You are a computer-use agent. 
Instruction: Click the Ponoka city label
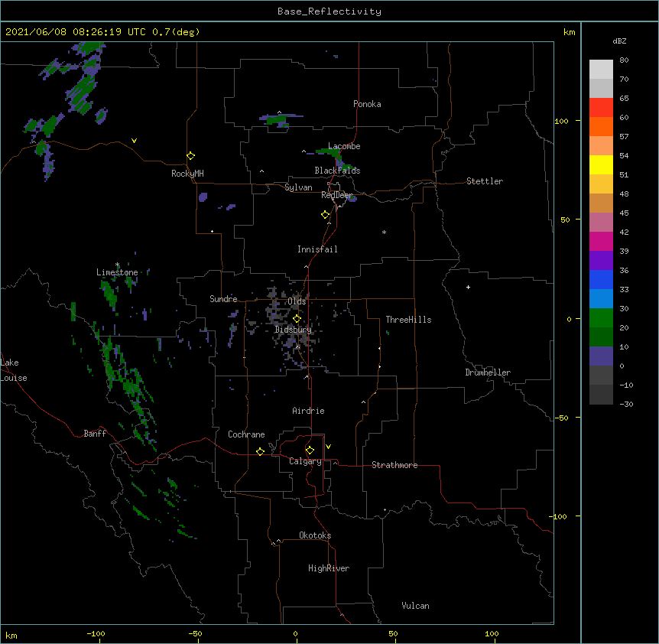(x=367, y=104)
